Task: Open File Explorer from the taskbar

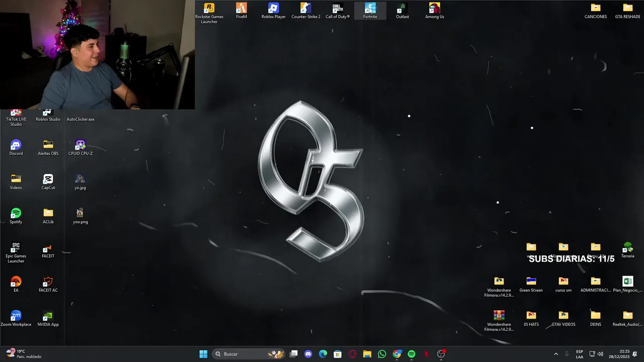Action: tap(367, 354)
